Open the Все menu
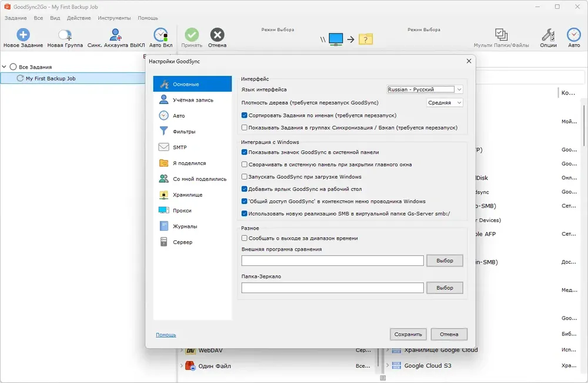This screenshot has height=383, width=588. [x=38, y=18]
